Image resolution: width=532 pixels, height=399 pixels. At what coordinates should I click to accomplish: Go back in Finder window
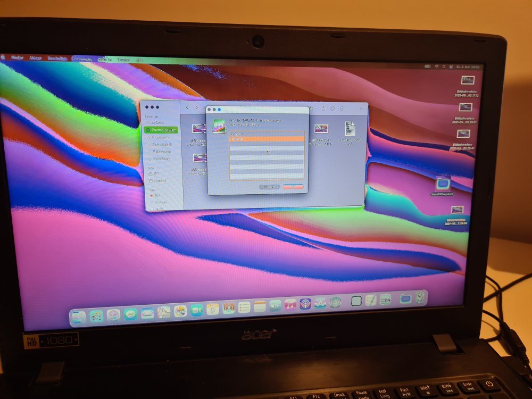(187, 107)
